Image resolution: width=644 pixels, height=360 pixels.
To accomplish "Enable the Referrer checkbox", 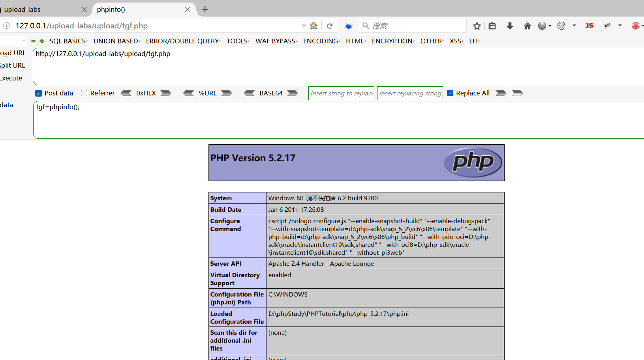I will pos(84,93).
